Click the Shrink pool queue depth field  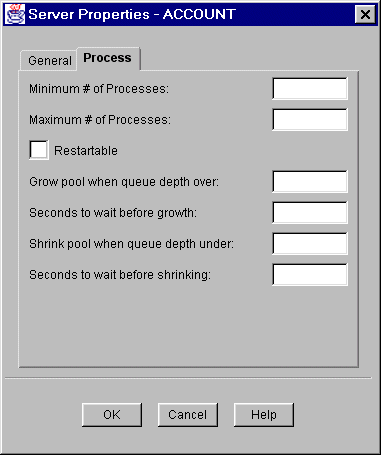(310, 244)
